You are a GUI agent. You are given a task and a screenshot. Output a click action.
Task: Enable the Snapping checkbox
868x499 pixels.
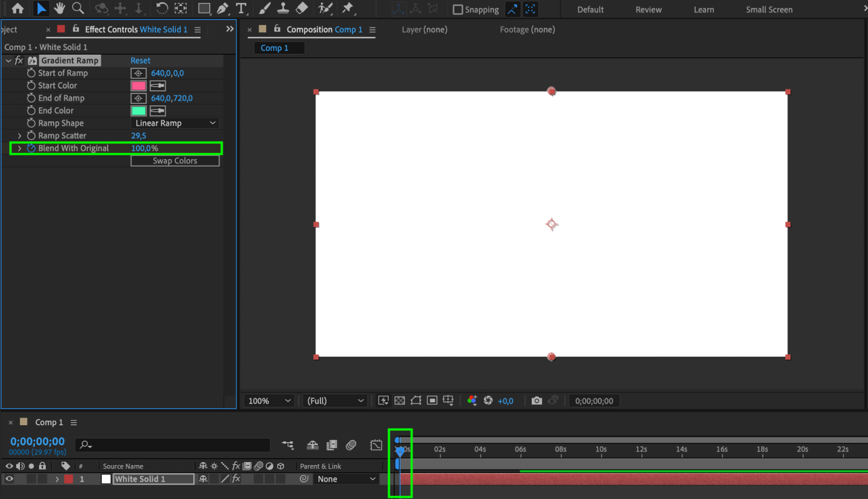[458, 10]
